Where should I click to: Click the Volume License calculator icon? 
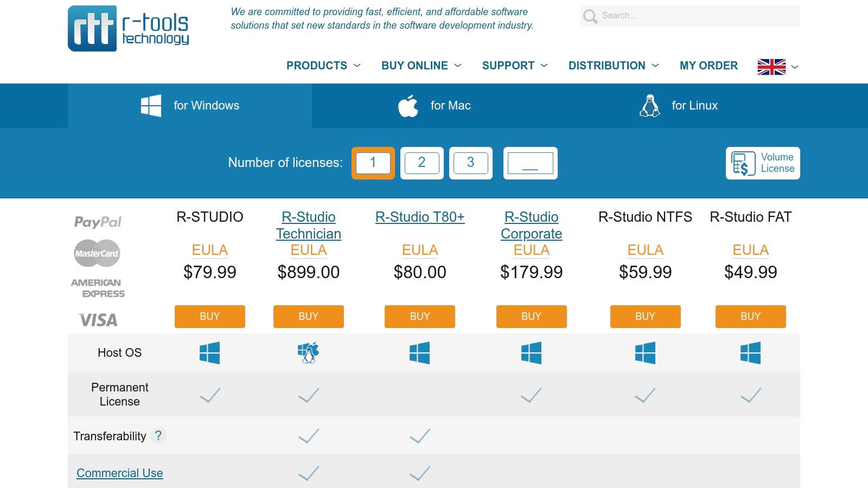[x=743, y=163]
